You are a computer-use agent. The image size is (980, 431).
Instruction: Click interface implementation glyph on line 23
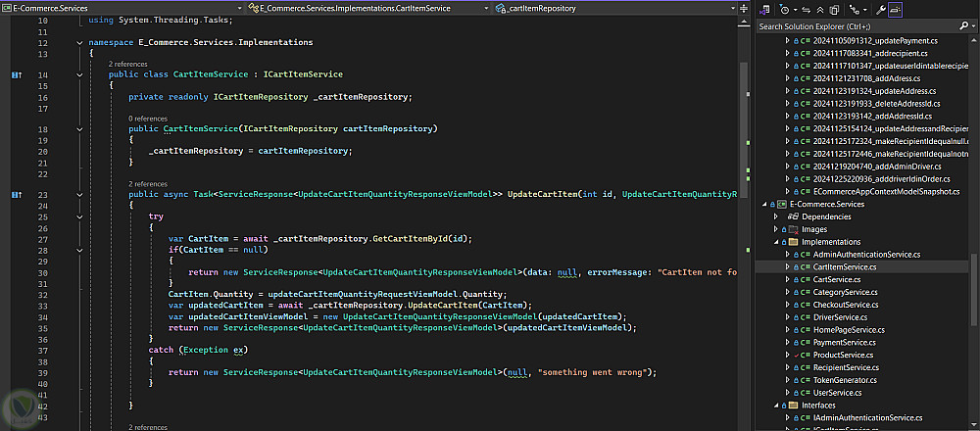pos(17,195)
